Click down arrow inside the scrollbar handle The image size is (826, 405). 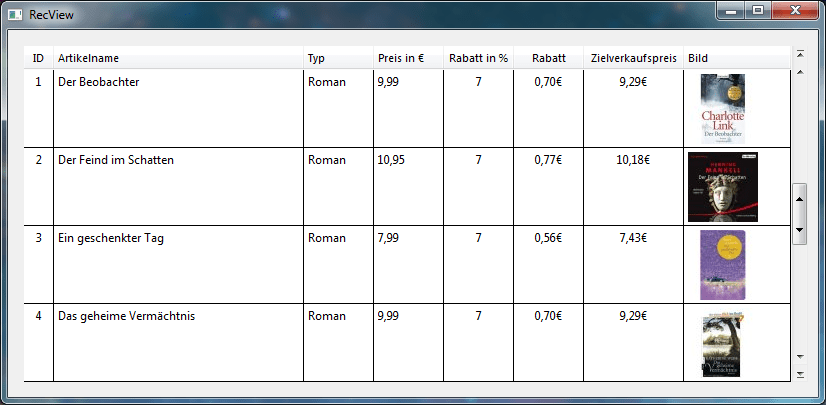pos(800,230)
